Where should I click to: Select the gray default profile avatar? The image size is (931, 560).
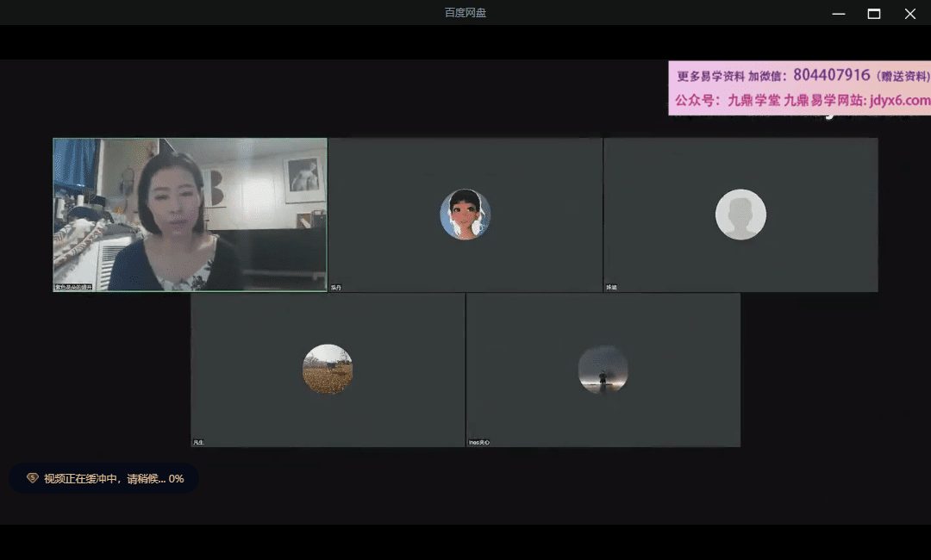pyautogui.click(x=740, y=215)
